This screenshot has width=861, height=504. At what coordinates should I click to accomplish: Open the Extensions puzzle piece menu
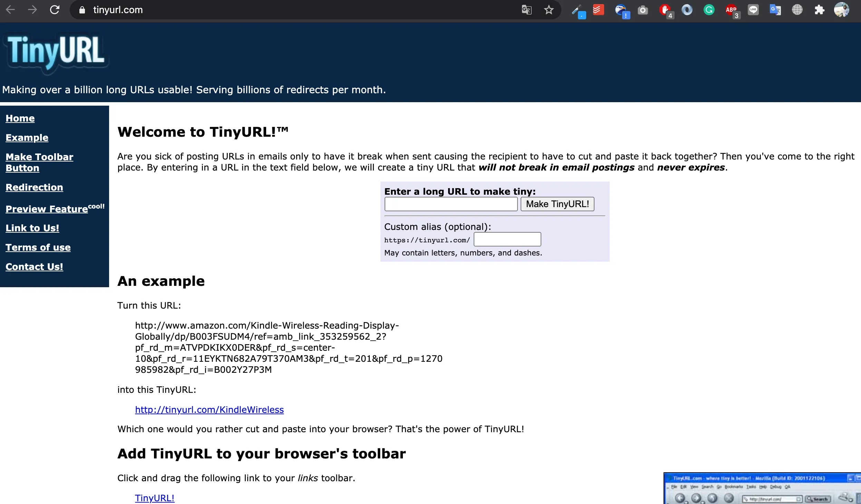tap(819, 10)
